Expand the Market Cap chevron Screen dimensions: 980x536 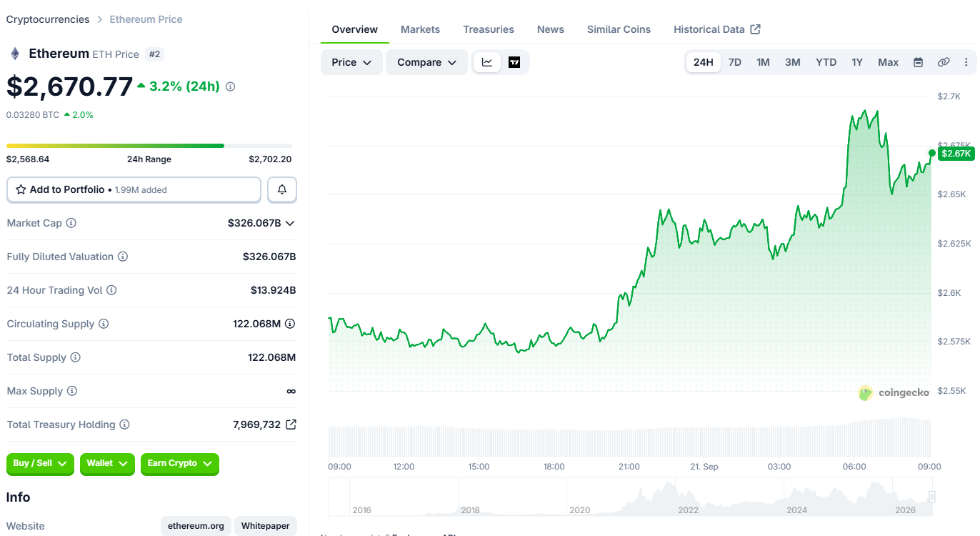[x=290, y=223]
